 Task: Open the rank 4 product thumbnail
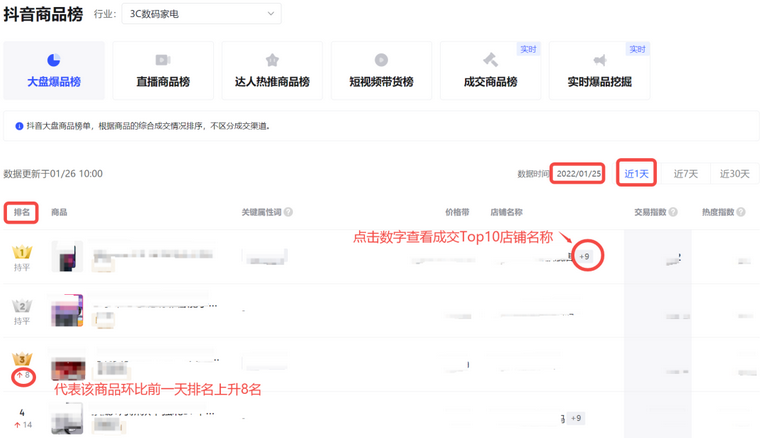coord(67,420)
